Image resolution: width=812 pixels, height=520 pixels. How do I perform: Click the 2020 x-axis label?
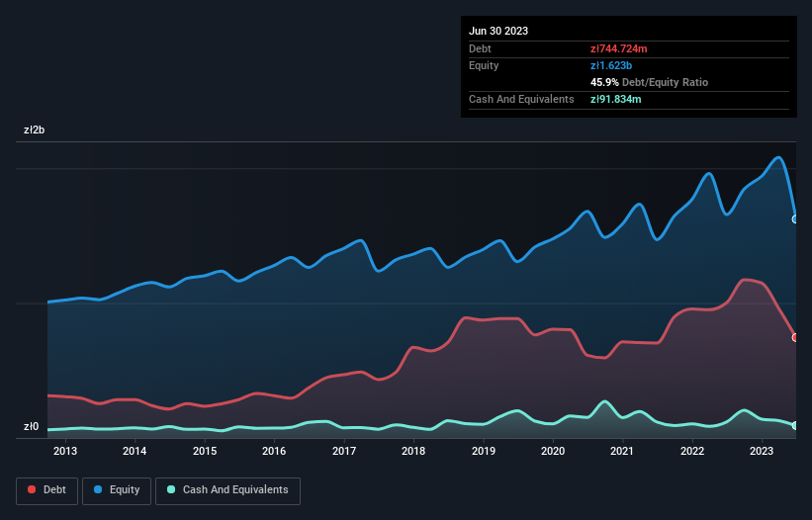(553, 451)
